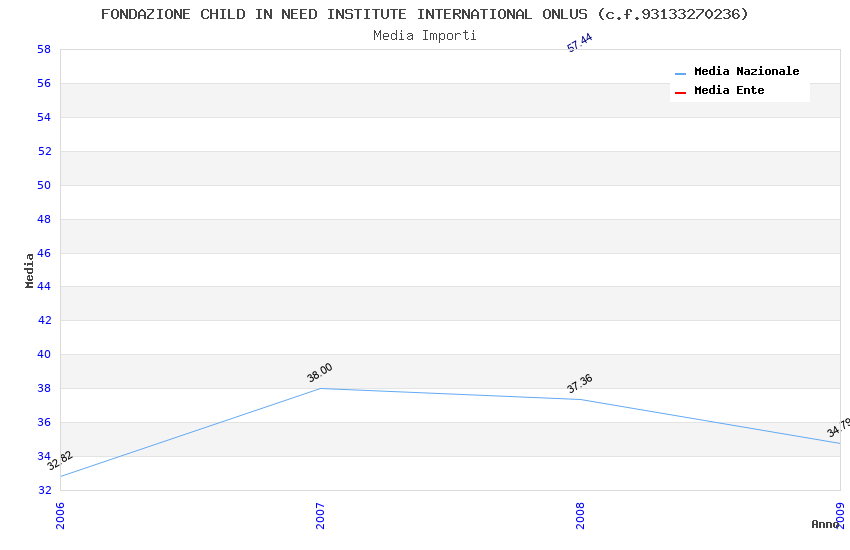Click the Fondazione Child in Need chart title
Screen dimensions: 850x550
pyautogui.click(x=425, y=14)
